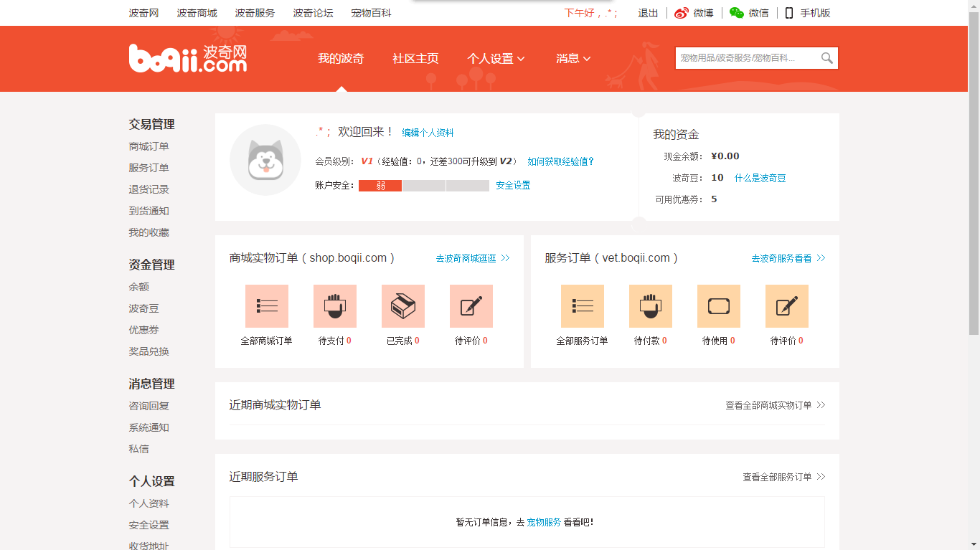Click the boqii.com logo
The height and width of the screenshot is (550, 980).
(x=188, y=58)
